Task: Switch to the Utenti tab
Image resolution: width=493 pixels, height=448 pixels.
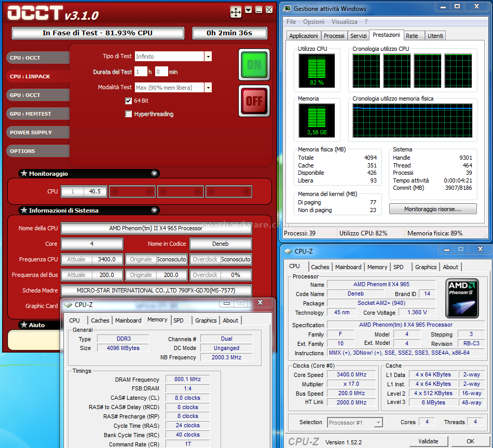Action: (x=435, y=36)
